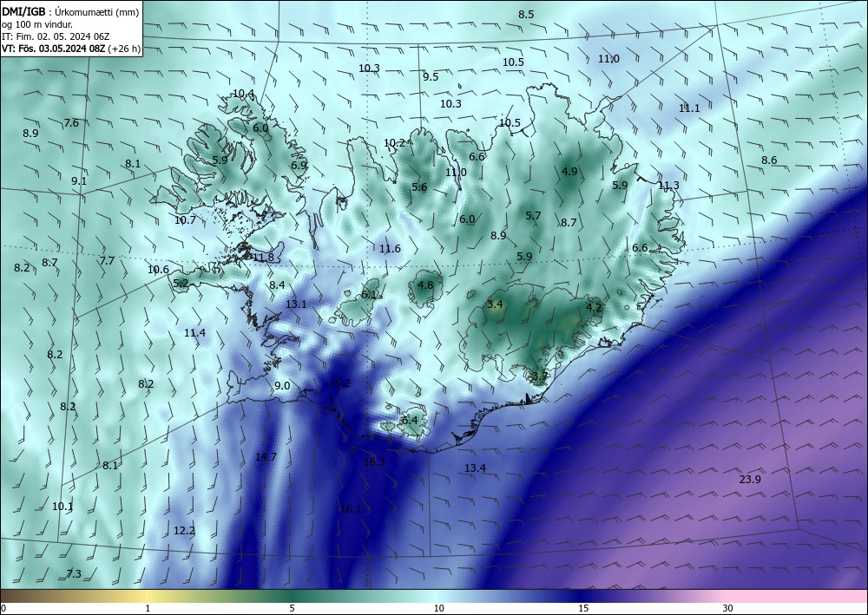
Task: Click the 30 tick on the color scale
Action: (727, 609)
